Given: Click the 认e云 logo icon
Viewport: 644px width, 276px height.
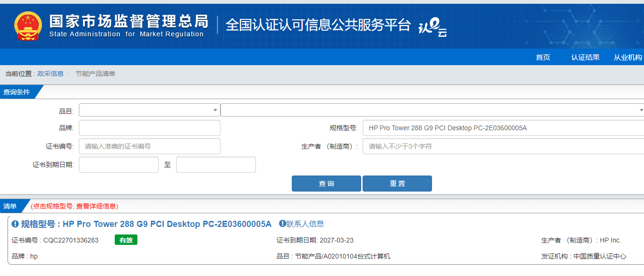Looking at the screenshot, I should point(432,27).
